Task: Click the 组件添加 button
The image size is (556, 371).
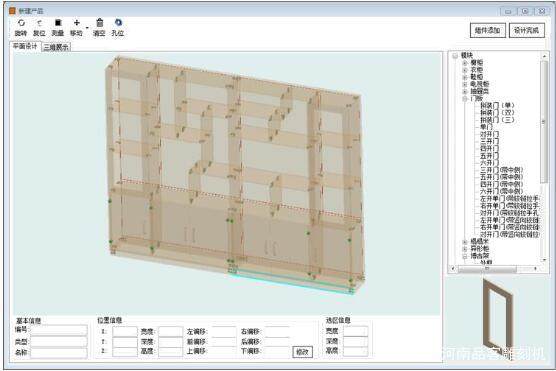Action: 488,31
